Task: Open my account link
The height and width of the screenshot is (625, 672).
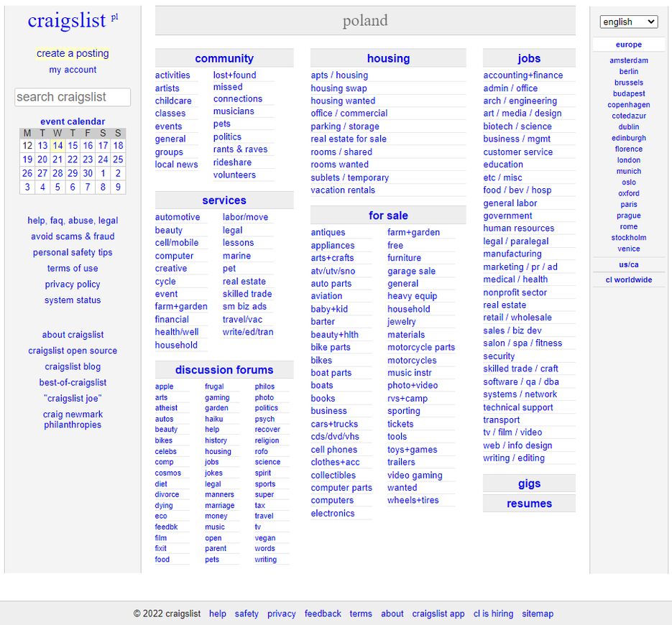Action: [73, 70]
